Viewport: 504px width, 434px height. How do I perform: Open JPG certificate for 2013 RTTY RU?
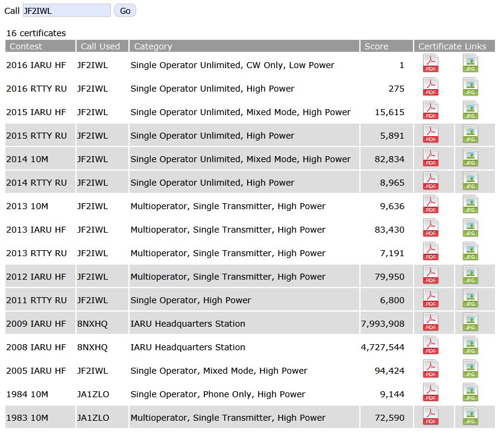(470, 251)
